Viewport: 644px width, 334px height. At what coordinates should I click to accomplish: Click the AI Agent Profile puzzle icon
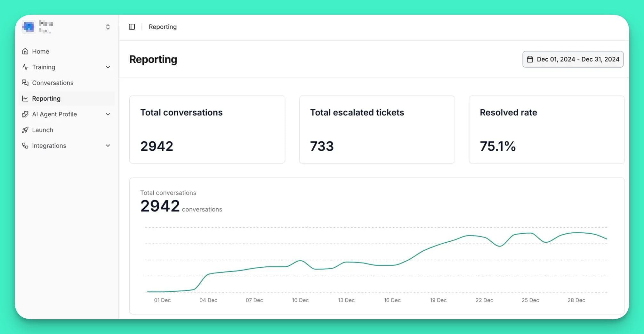point(25,114)
